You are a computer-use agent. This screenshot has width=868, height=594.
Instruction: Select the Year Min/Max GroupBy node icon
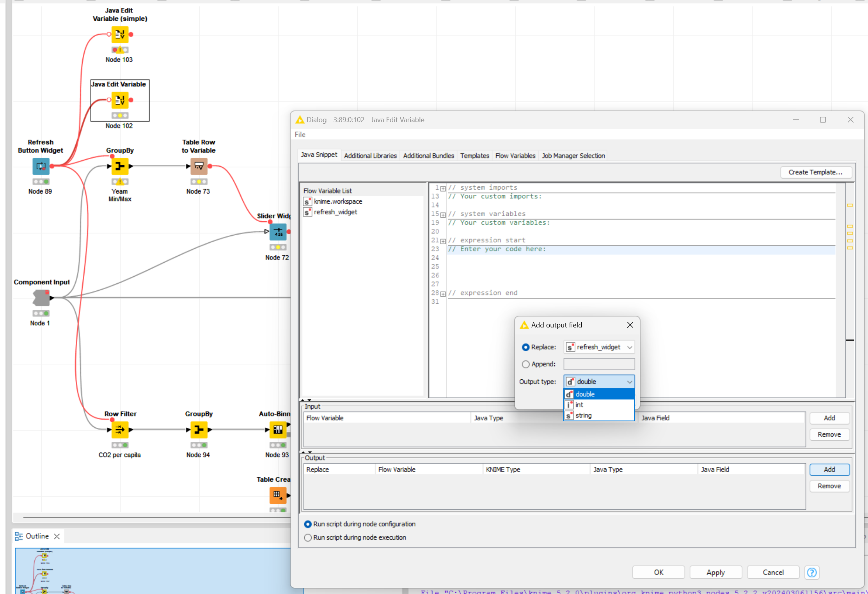click(x=120, y=166)
